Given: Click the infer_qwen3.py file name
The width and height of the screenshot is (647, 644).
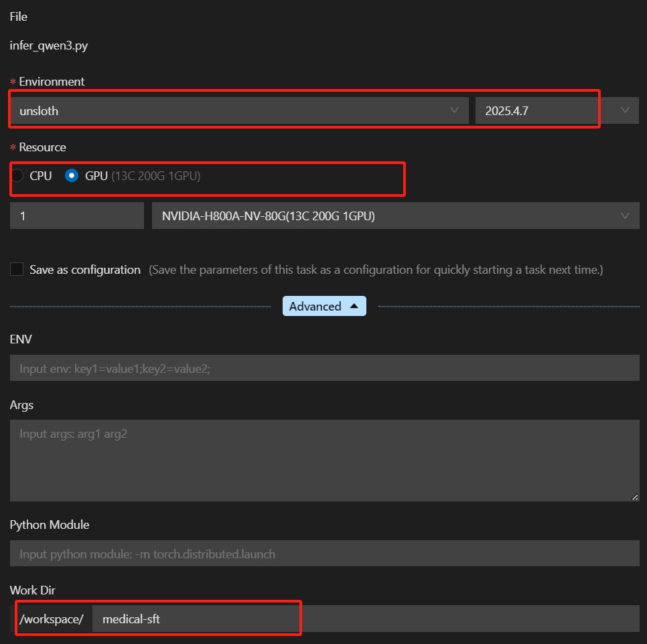Looking at the screenshot, I should [x=47, y=46].
